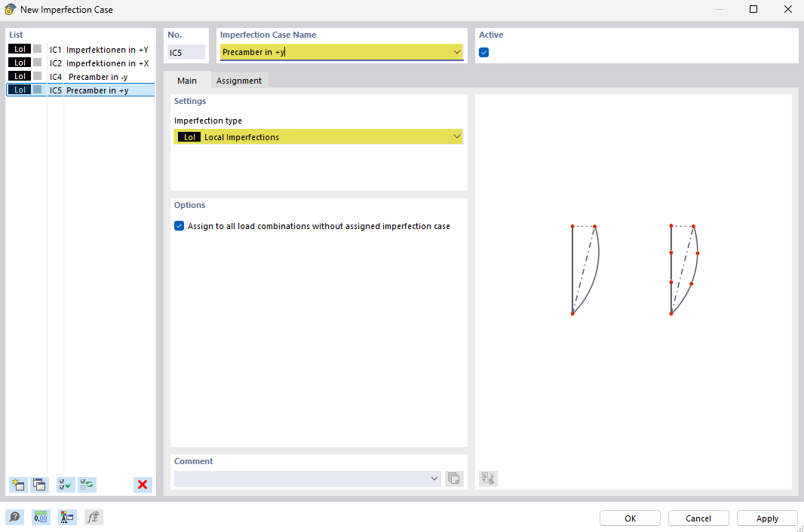Image resolution: width=804 pixels, height=532 pixels.
Task: Open the comment library icon
Action: 454,478
